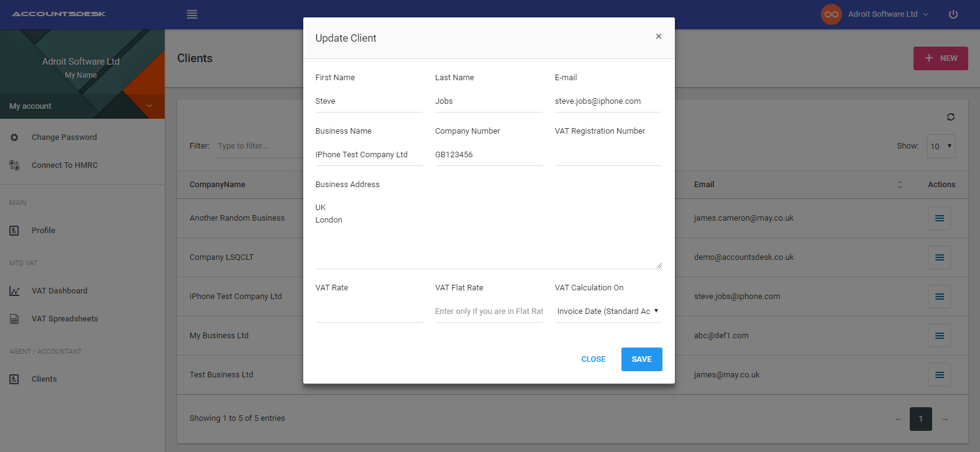Click the table refresh icon
This screenshot has width=980, height=452.
click(950, 117)
